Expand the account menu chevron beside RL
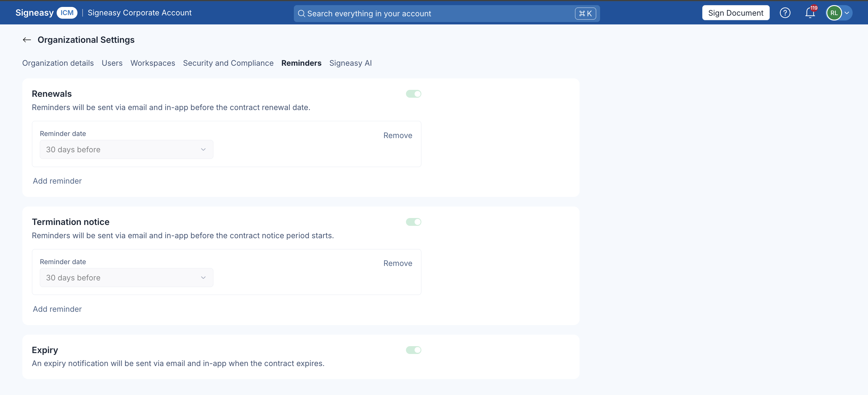The height and width of the screenshot is (395, 868). (846, 13)
